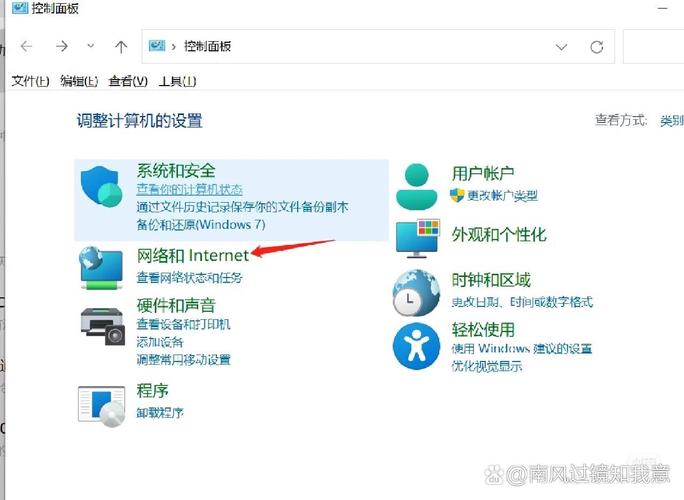Open the recent locations dropdown arrow

[91, 45]
